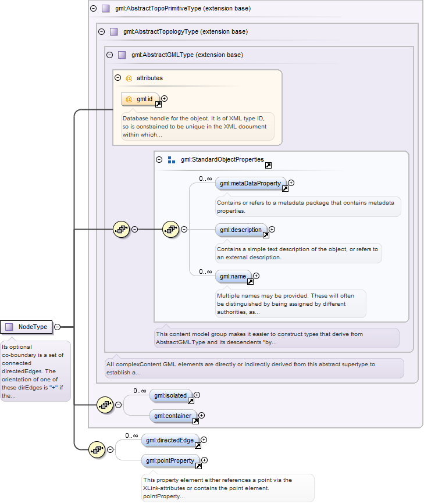
Task: Click the 'This content model group' annotation
Action: tap(277, 338)
